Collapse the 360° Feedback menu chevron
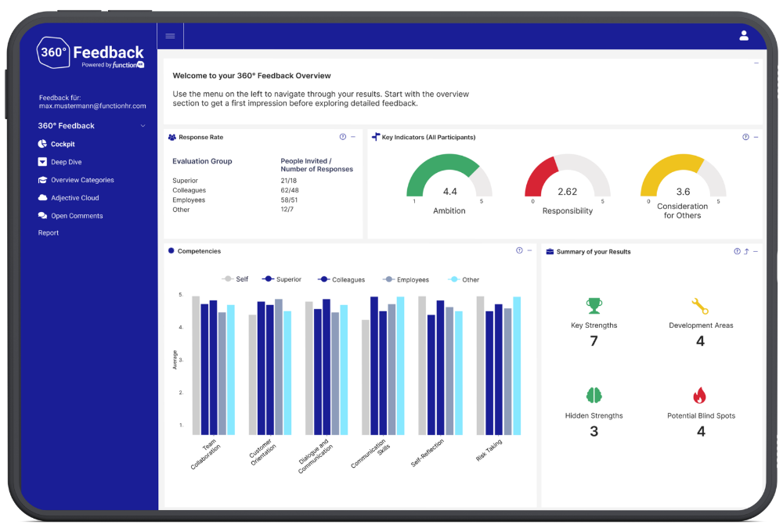The image size is (783, 532). (x=143, y=125)
